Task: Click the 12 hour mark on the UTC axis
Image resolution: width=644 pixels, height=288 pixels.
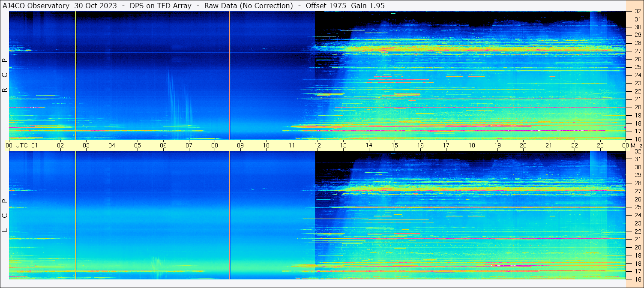Action: pos(318,145)
